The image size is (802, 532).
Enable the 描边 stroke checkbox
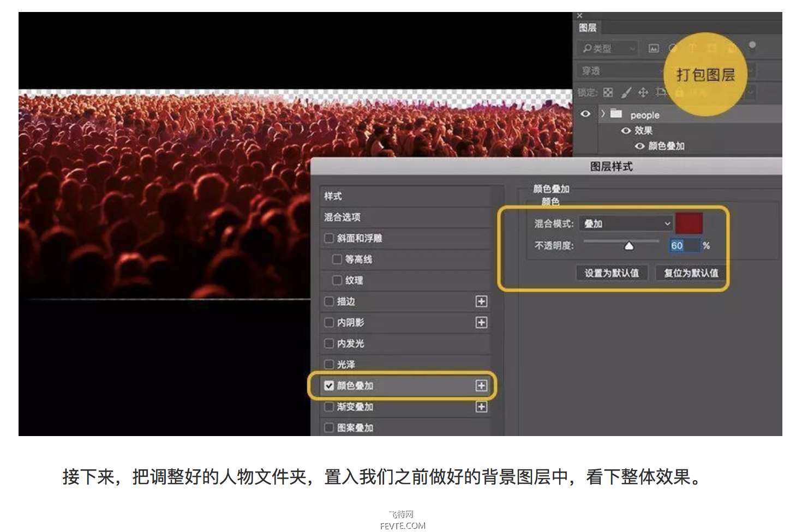(x=329, y=301)
